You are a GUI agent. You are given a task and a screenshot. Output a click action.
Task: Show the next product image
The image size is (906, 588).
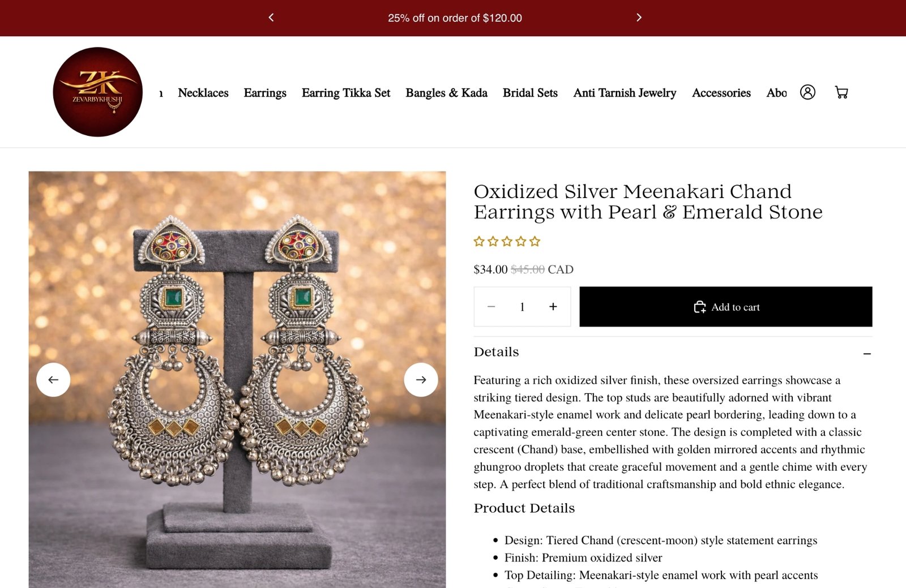point(421,380)
